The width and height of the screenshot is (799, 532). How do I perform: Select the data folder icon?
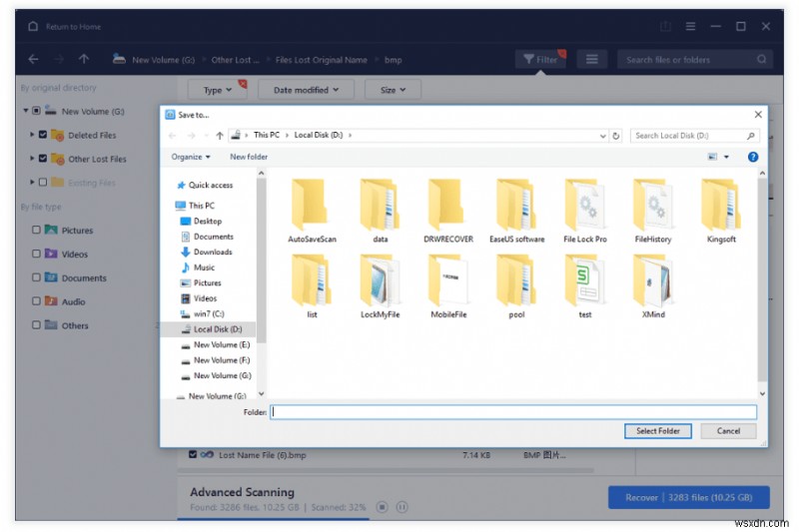coord(380,205)
